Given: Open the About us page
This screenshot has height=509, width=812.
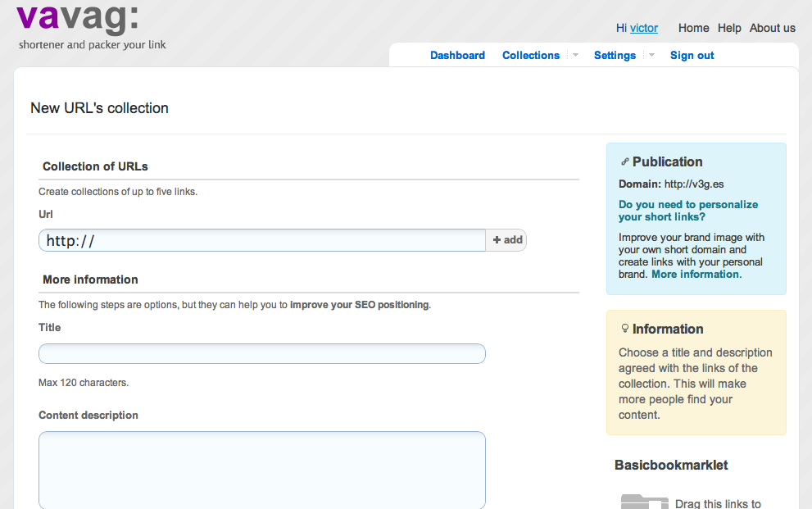Looking at the screenshot, I should [x=772, y=27].
